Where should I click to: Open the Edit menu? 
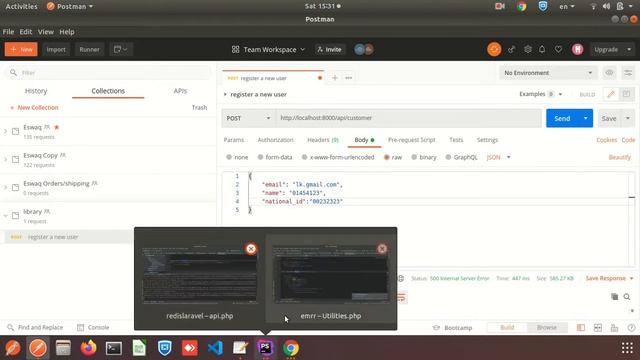coord(26,32)
